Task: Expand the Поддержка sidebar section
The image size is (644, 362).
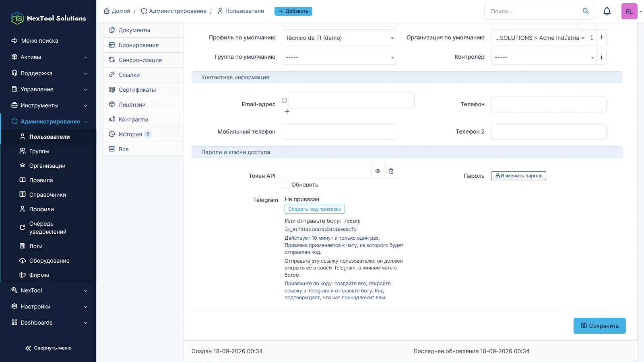Action: click(x=48, y=73)
